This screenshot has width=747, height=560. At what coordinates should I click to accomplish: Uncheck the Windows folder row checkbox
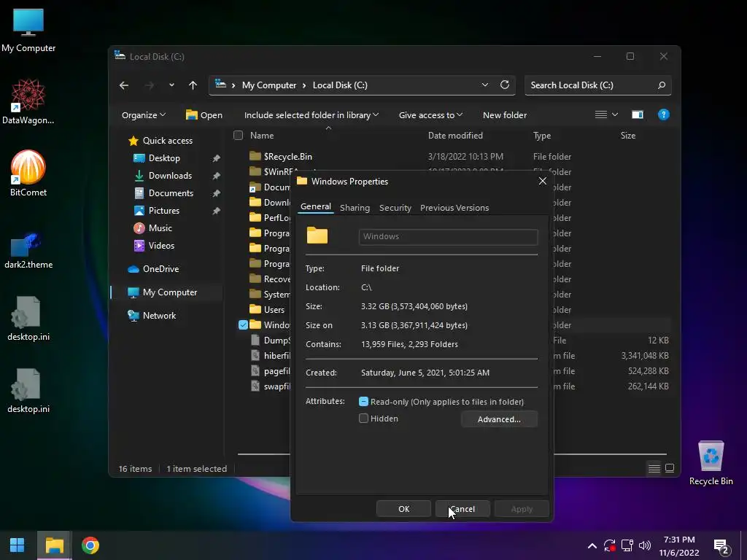point(243,324)
